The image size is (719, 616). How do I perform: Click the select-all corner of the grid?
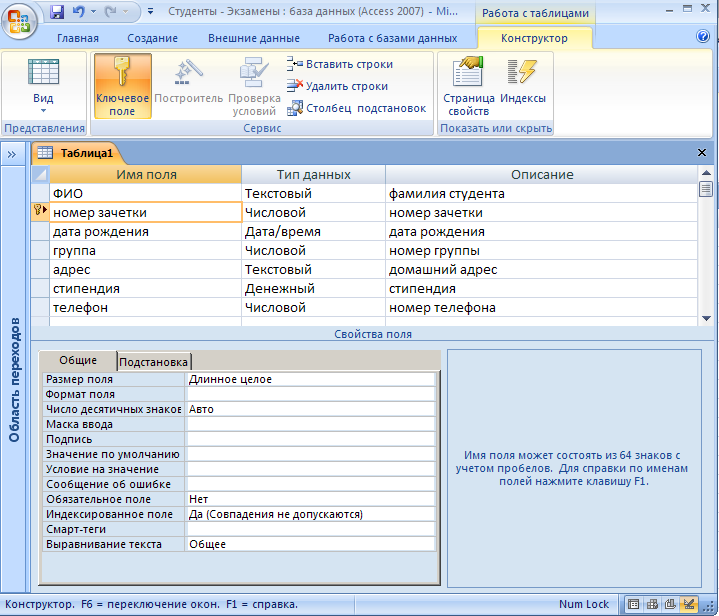pyautogui.click(x=40, y=175)
